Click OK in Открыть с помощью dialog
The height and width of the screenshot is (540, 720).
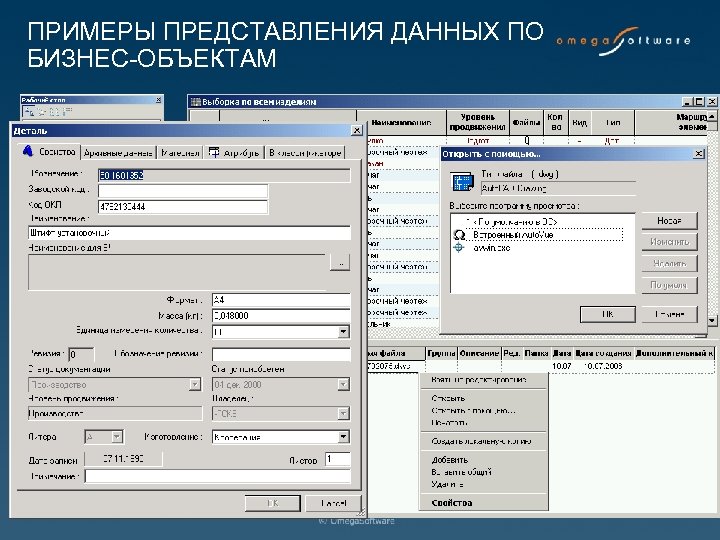tap(608, 315)
